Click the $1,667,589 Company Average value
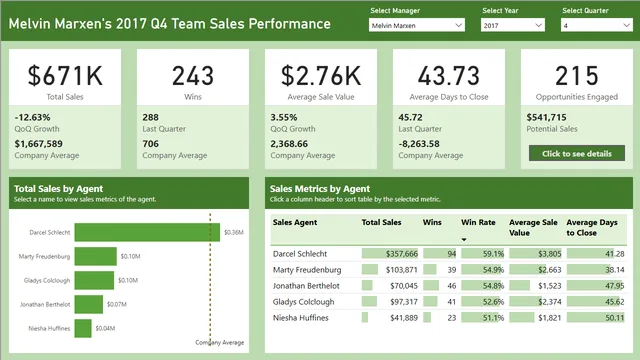The height and width of the screenshot is (360, 640). [38, 144]
